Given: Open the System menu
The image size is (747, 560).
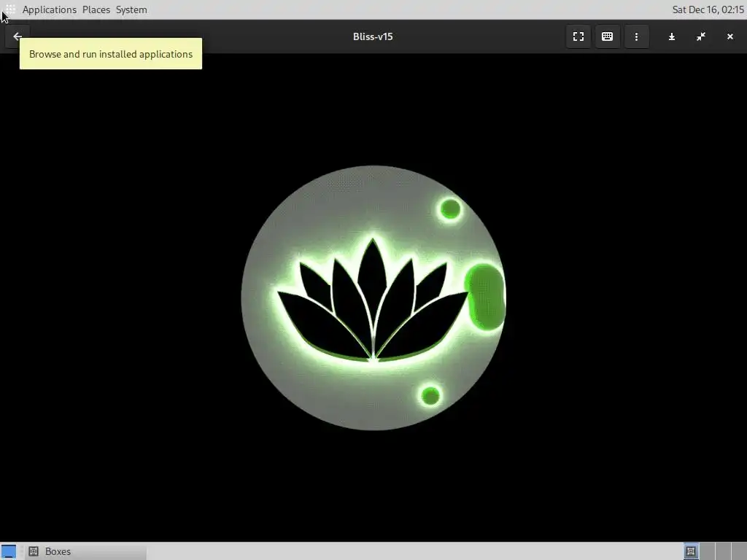Looking at the screenshot, I should point(131,9).
